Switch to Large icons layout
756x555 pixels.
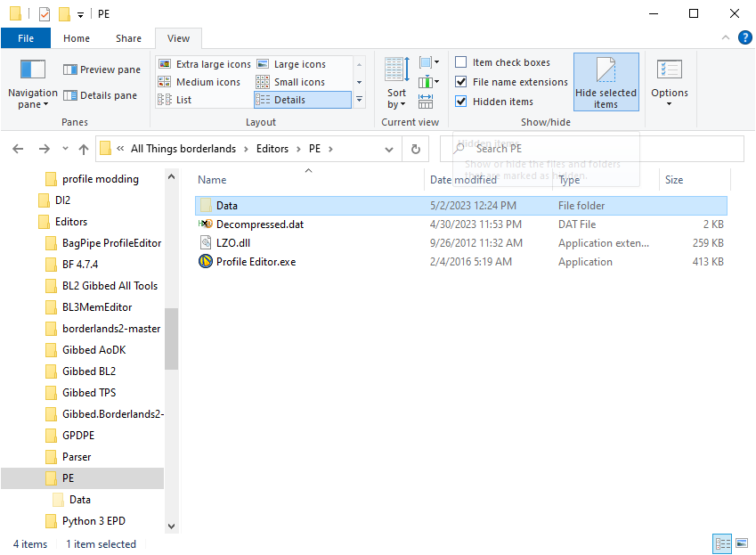[x=291, y=64]
